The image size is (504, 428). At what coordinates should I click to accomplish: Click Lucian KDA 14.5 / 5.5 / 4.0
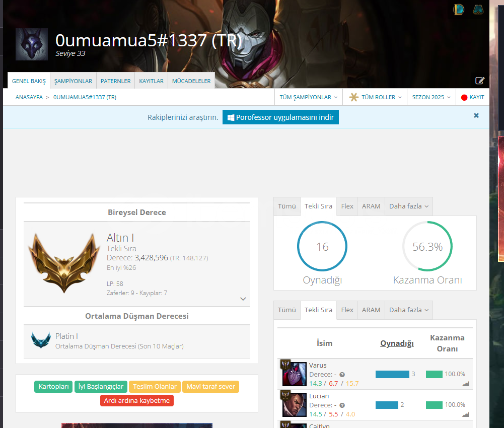(x=332, y=414)
